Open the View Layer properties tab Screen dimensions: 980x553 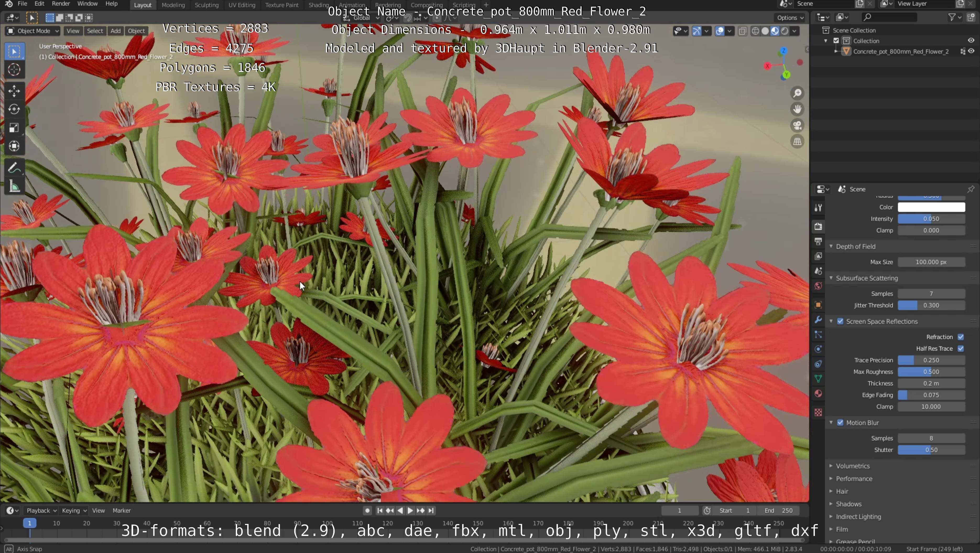(818, 256)
